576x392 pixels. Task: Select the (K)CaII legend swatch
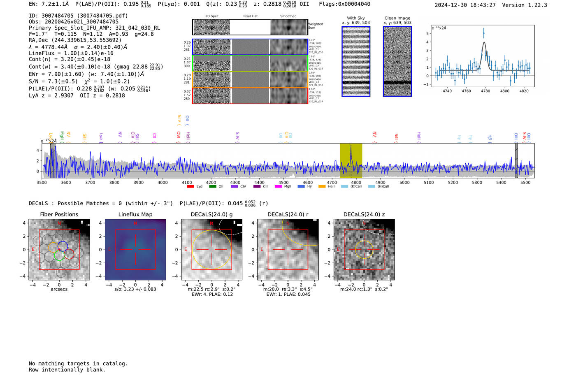344,186
